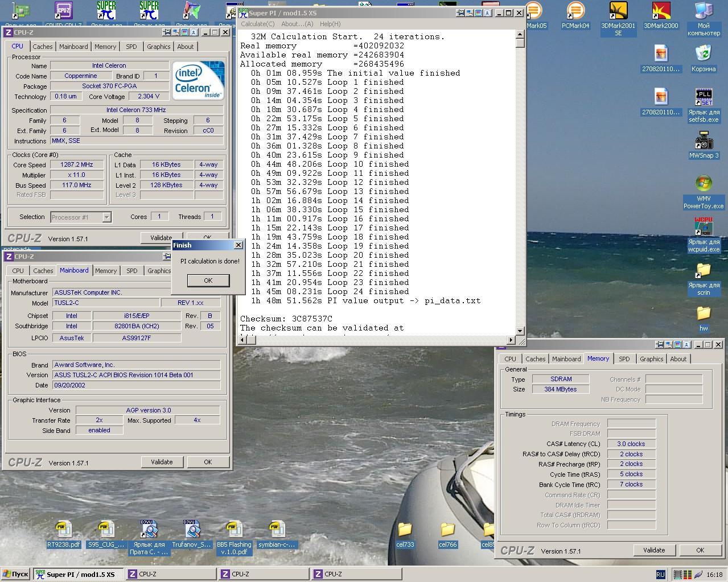Open RT9238.pdf file on desktop
This screenshot has width=728, height=582.
(63, 534)
